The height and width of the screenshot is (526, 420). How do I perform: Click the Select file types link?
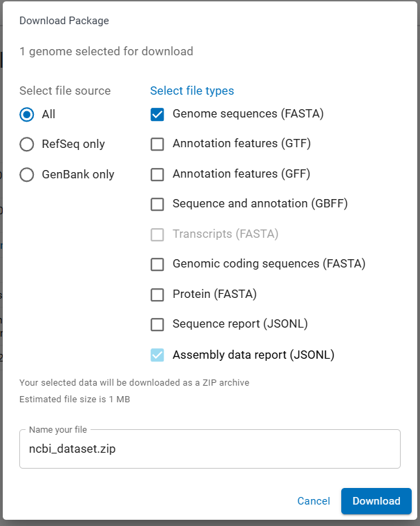[192, 91]
